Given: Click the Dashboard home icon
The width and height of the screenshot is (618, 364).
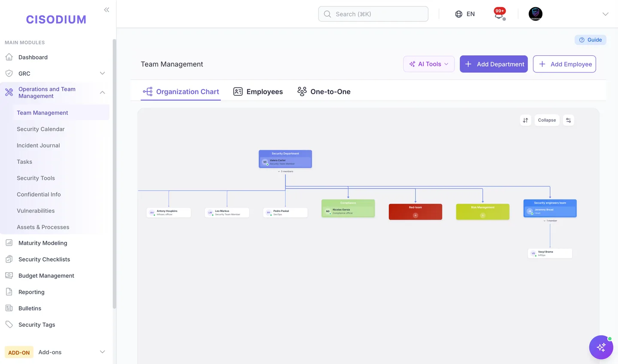Looking at the screenshot, I should tap(9, 57).
